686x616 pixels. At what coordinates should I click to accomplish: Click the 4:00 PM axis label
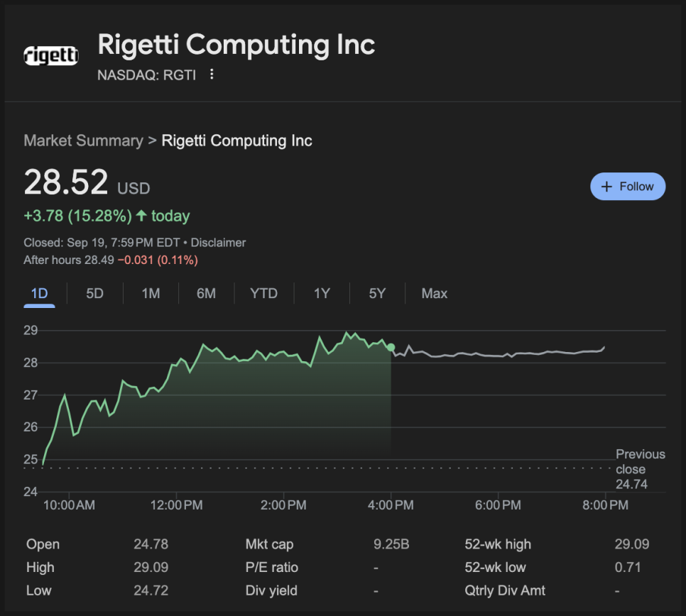click(391, 505)
